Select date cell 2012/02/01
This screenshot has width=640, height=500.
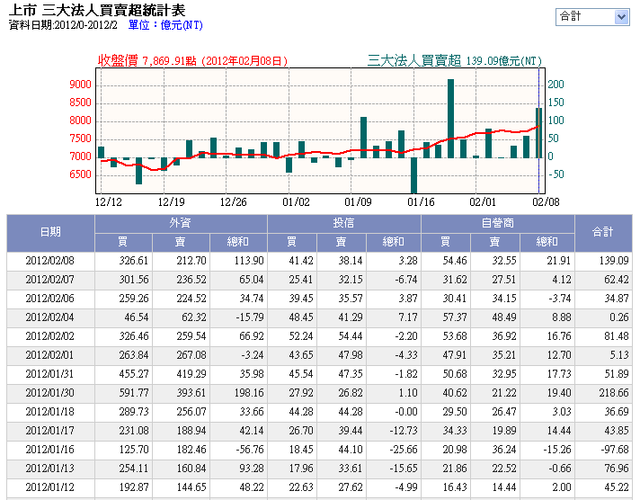tap(50, 355)
